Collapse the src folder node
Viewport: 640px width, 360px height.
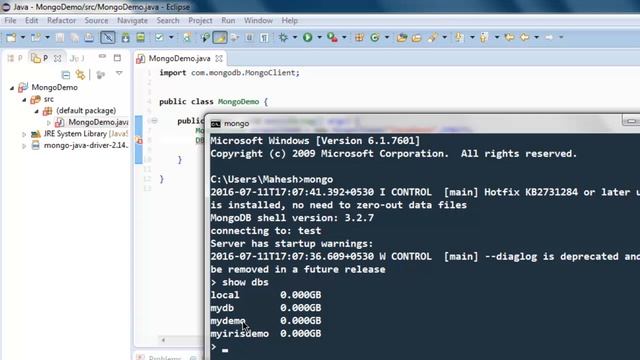(24, 100)
